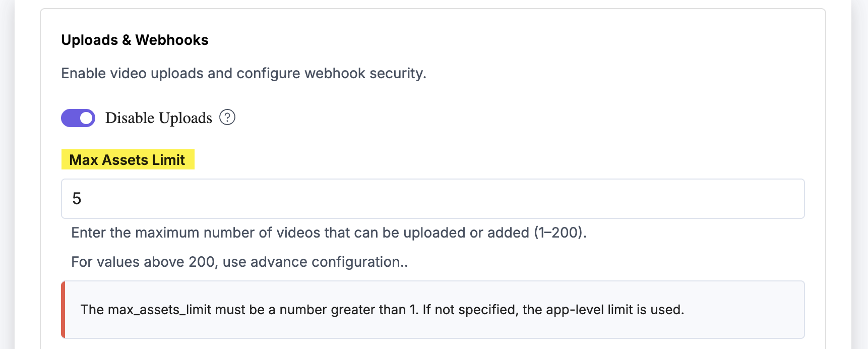The width and height of the screenshot is (868, 349).
Task: Select the circled question mark beside Disable Uploads
Action: click(x=228, y=117)
